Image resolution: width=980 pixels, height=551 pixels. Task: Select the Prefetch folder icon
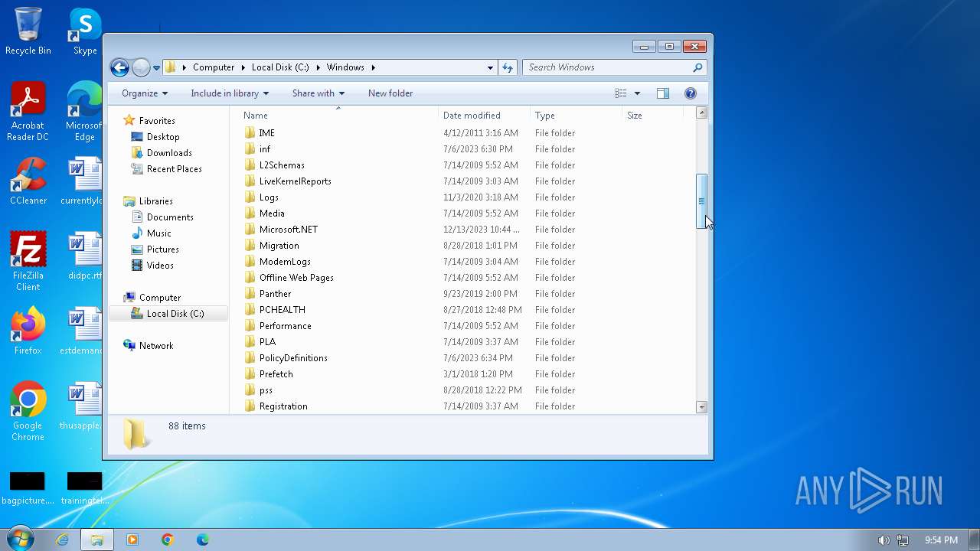(x=250, y=374)
